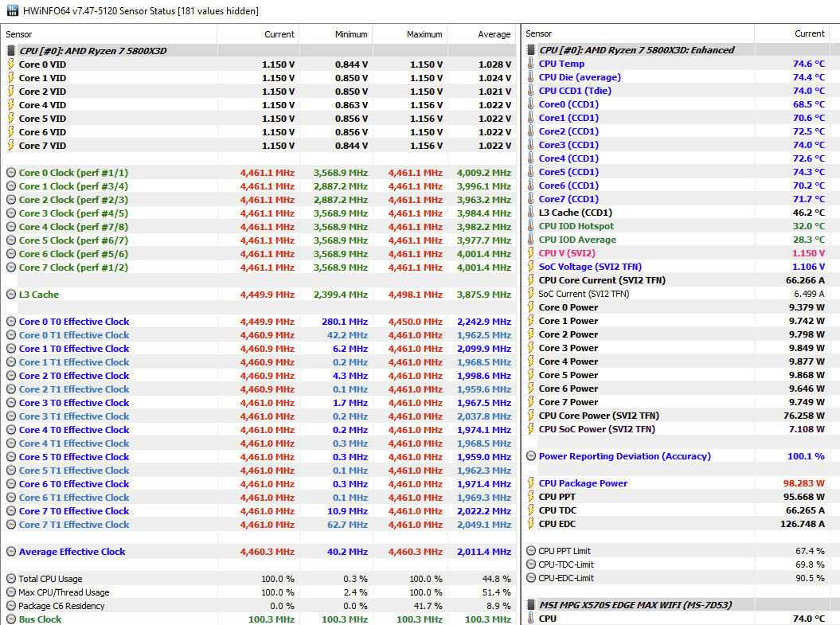This screenshot has width=840, height=625.
Task: Select the Core 5 Clock (perf #6/7) row
Action: tap(258, 240)
